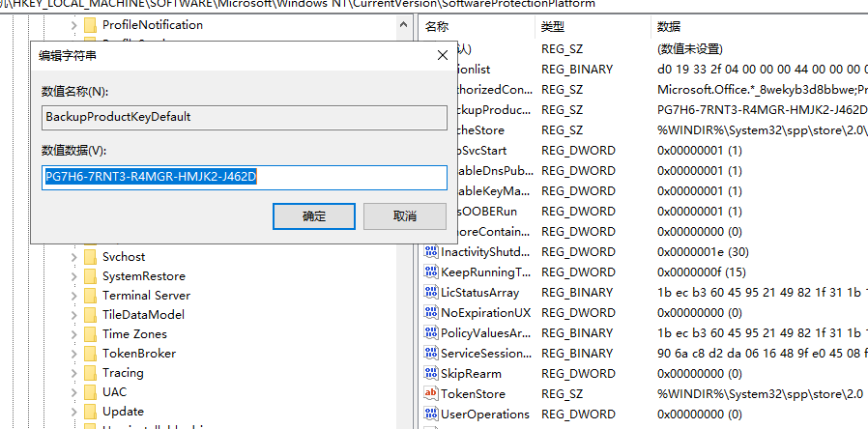Screen dimensions: 868x429
Task: Select the TokenStore value name
Action: 473,393
